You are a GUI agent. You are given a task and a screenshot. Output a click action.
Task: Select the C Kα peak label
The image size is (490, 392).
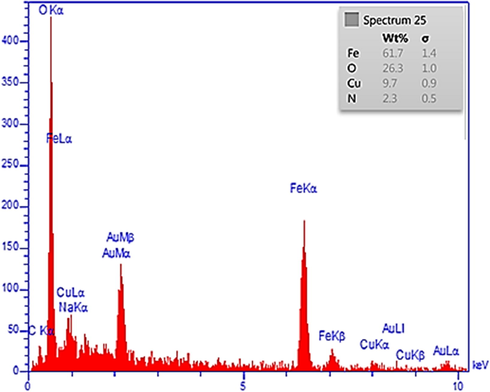click(42, 331)
